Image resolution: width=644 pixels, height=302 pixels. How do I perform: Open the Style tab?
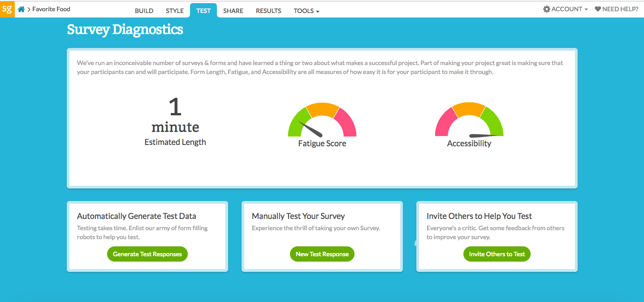pos(174,11)
